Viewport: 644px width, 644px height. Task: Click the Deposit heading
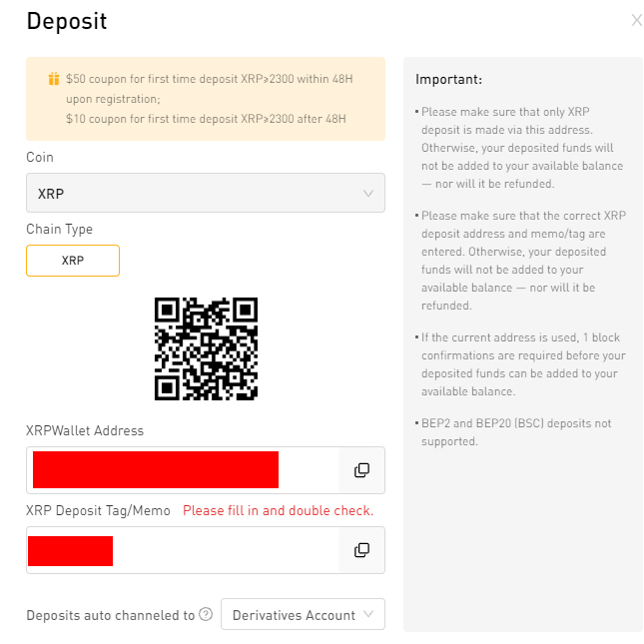pyautogui.click(x=67, y=21)
